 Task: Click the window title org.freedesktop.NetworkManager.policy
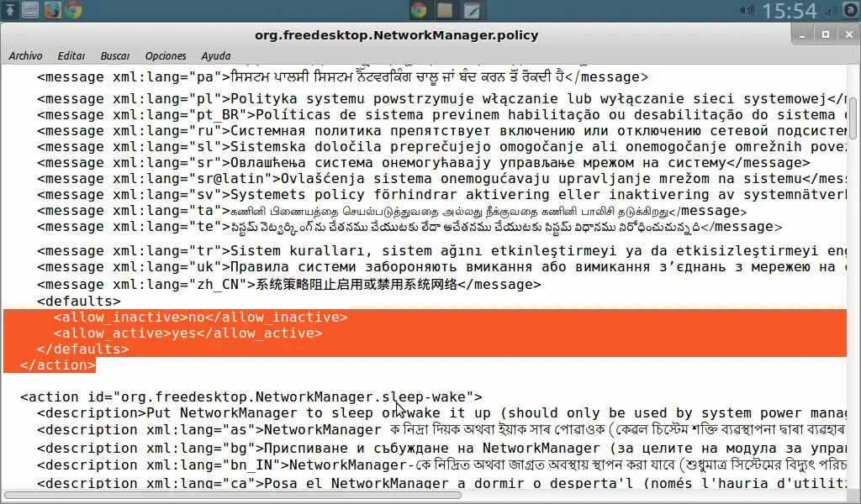coord(396,35)
